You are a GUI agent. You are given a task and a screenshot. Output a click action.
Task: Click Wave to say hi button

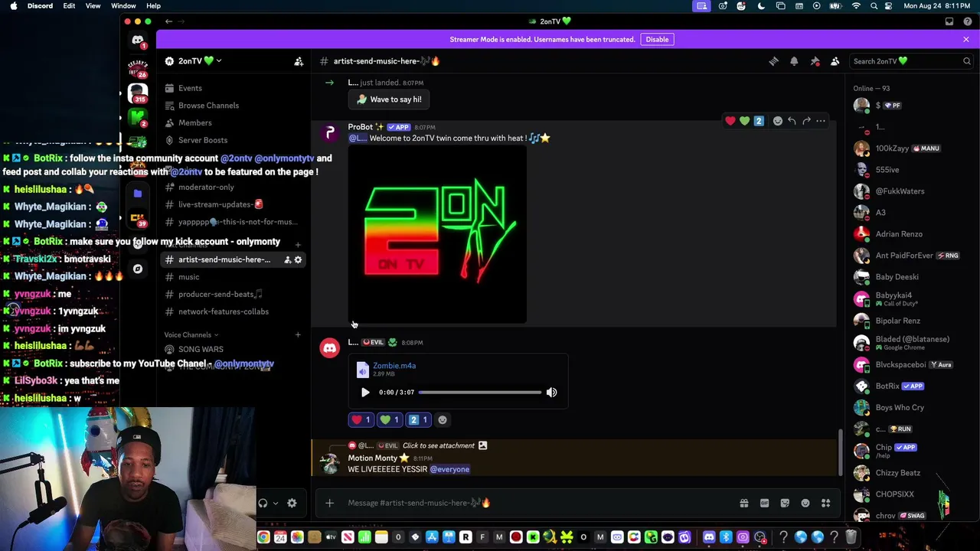point(389,99)
